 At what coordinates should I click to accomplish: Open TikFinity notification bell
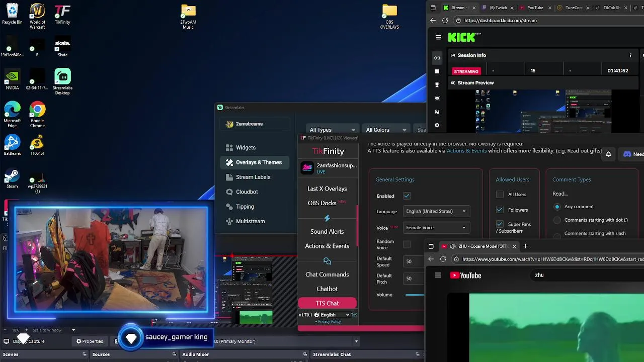click(608, 154)
